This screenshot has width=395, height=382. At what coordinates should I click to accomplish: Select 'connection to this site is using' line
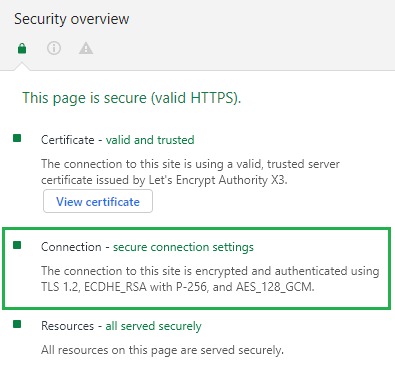click(x=190, y=164)
